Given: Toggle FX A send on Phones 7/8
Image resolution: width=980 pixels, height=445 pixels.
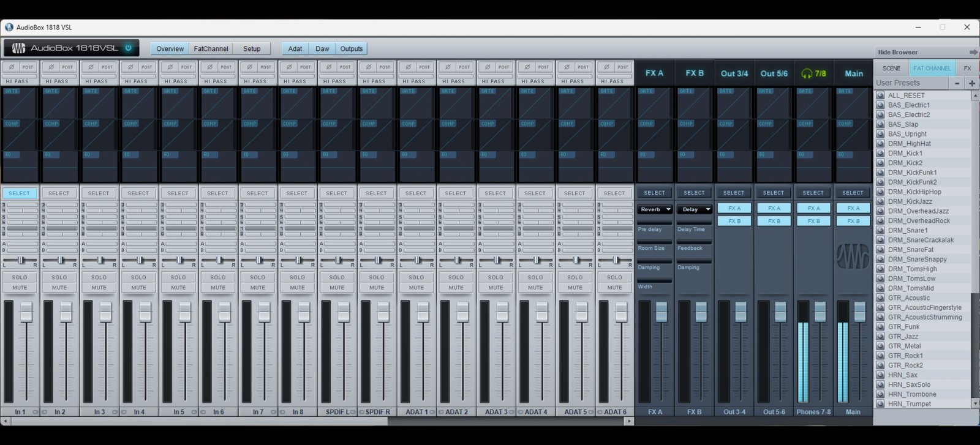Looking at the screenshot, I should (x=814, y=208).
